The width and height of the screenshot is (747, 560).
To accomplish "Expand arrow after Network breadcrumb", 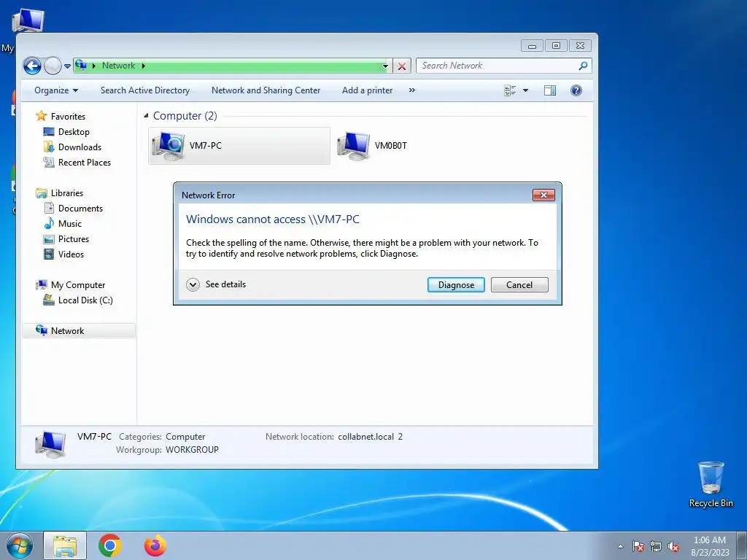I will pos(144,66).
